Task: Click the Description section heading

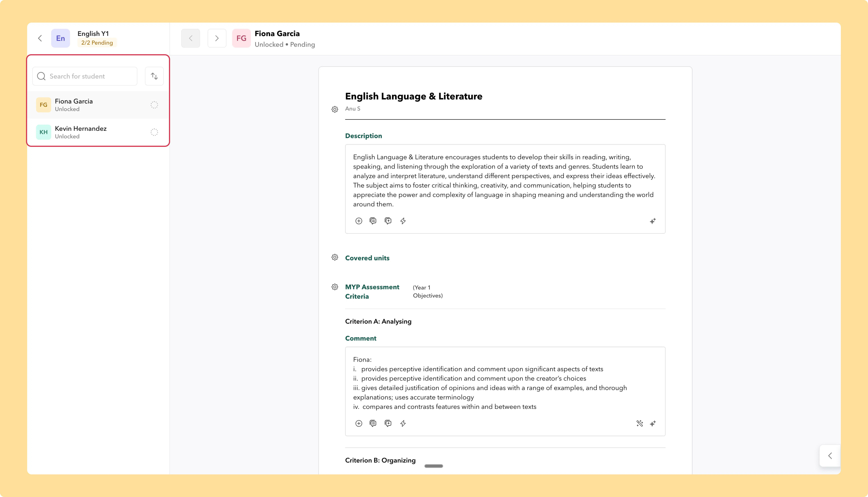Action: pyautogui.click(x=363, y=136)
